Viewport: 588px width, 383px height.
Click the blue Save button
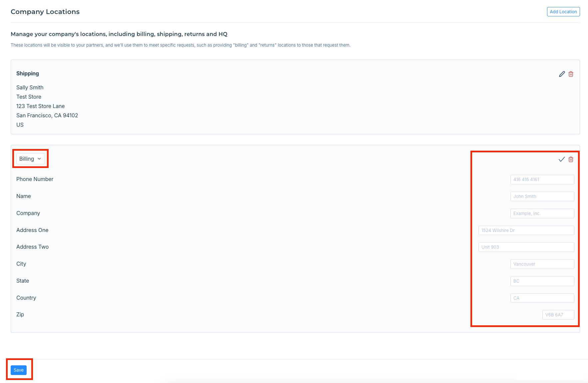pyautogui.click(x=19, y=370)
